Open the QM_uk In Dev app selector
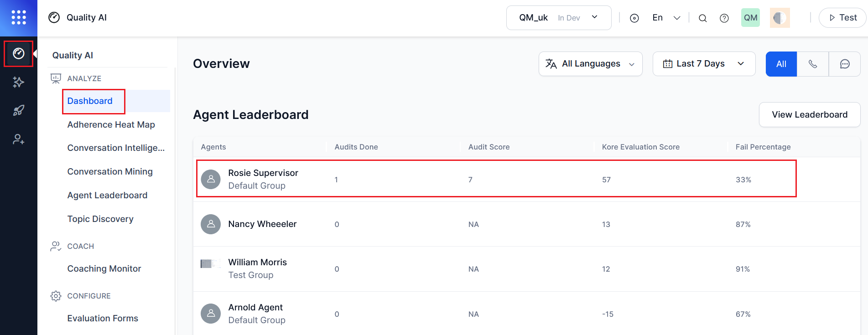Viewport: 868px width, 335px height. [x=558, y=18]
